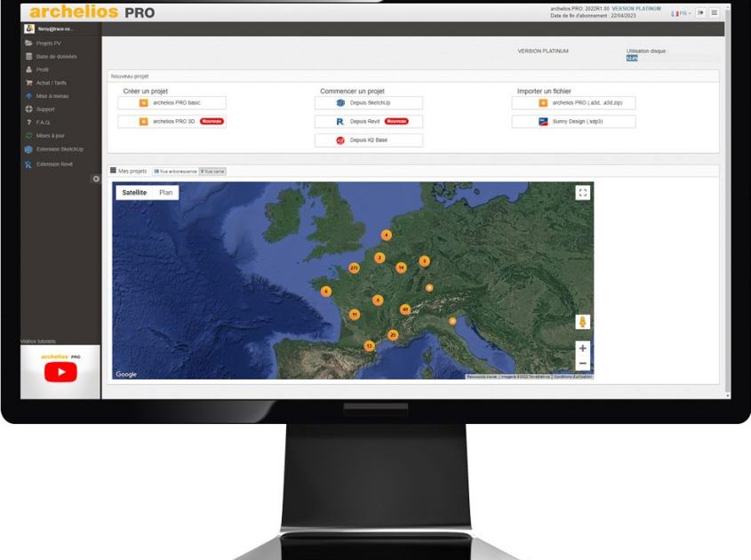Click the user avatar in sidebar header
This screenshot has height=560, width=751.
point(29,28)
